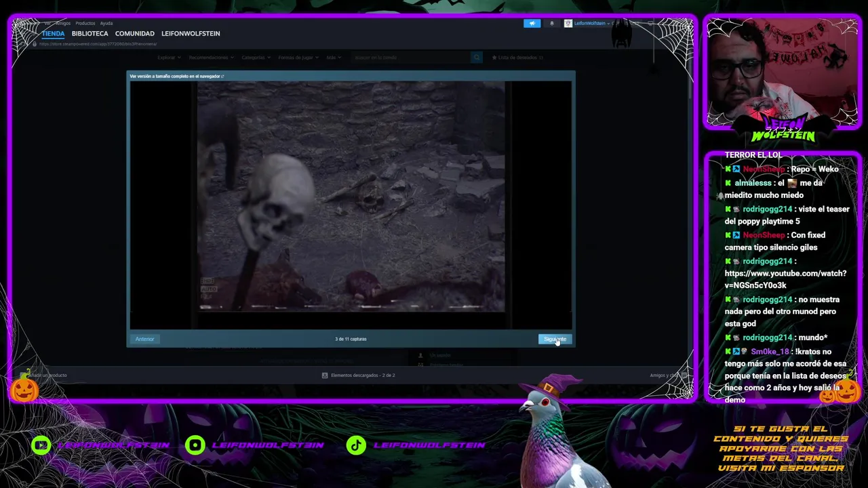The width and height of the screenshot is (868, 488).
Task: Click the '3 de 11 capturas' counter
Action: [351, 339]
